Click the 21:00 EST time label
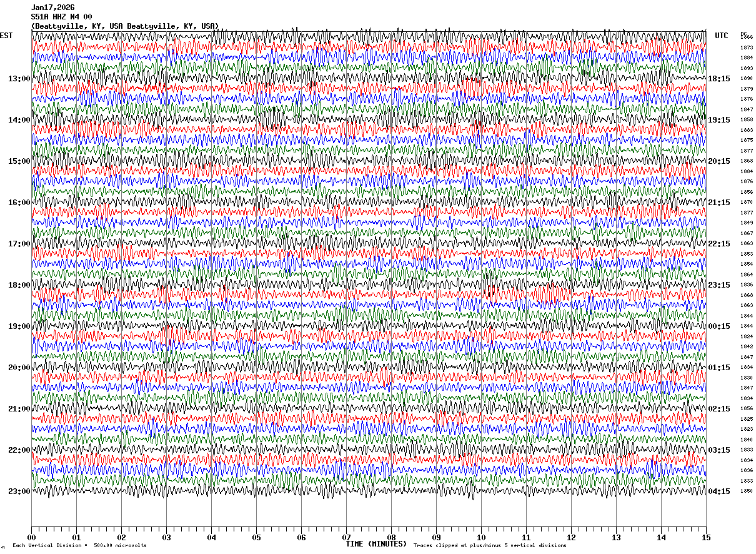 [x=19, y=409]
